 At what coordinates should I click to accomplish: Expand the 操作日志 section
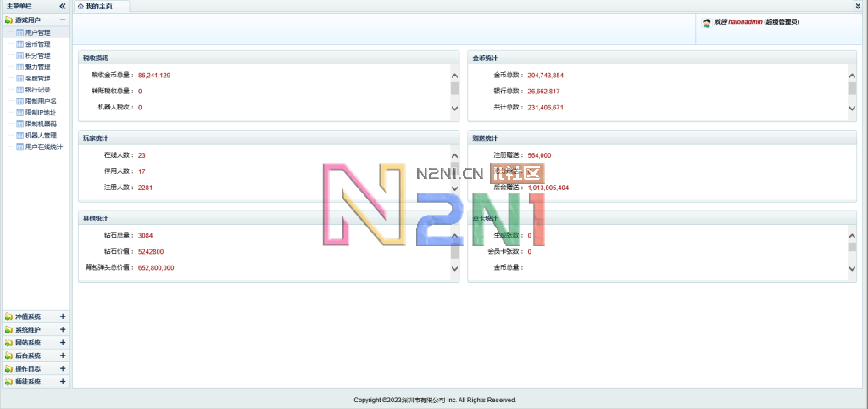63,369
